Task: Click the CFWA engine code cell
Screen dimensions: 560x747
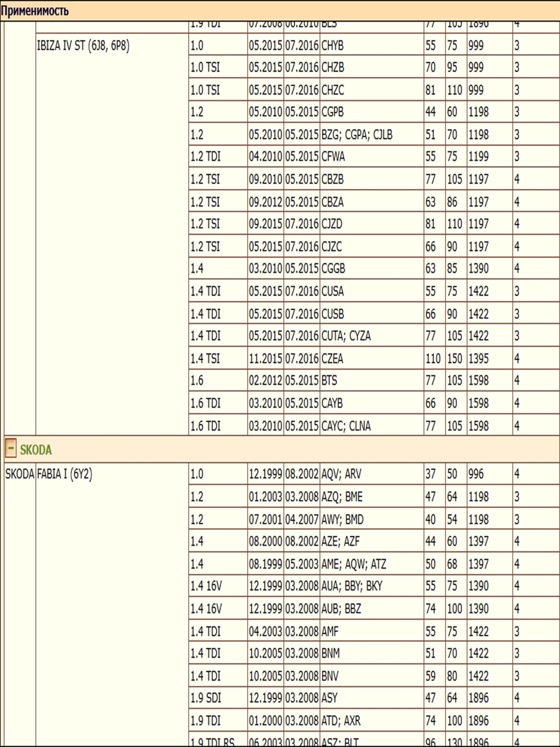Action: pos(333,157)
